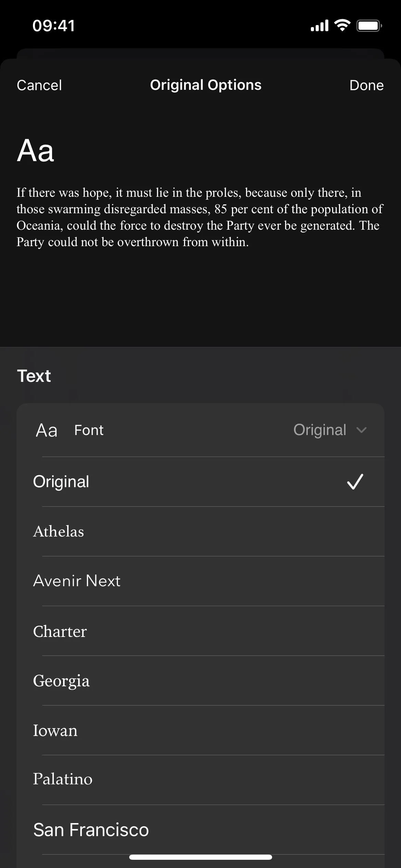This screenshot has height=868, width=401.
Task: Choose the Charter font
Action: [200, 631]
